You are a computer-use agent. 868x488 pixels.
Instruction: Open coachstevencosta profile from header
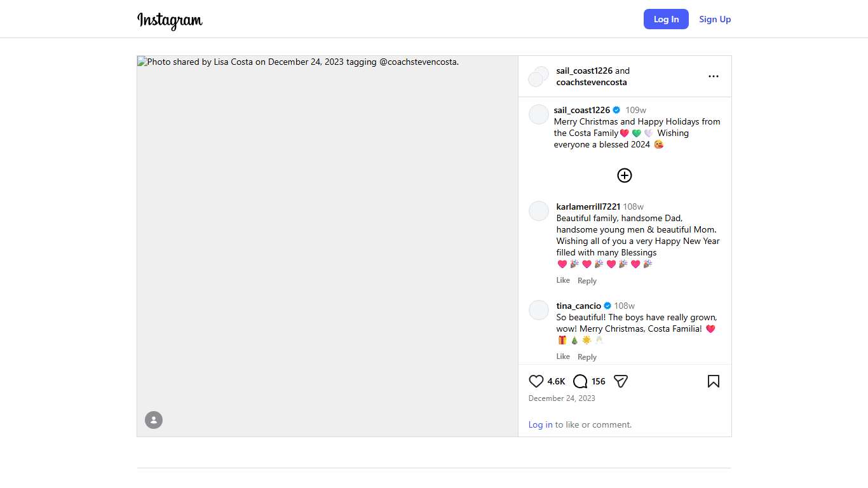click(591, 82)
